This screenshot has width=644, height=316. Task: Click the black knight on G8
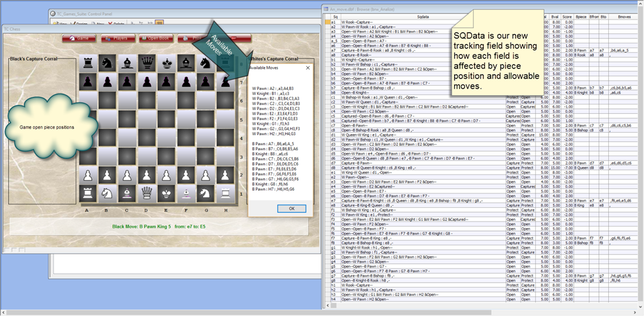click(x=205, y=62)
